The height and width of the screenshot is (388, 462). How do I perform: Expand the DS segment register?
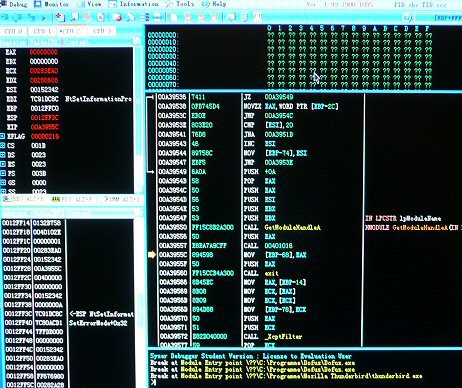pyautogui.click(x=3, y=155)
